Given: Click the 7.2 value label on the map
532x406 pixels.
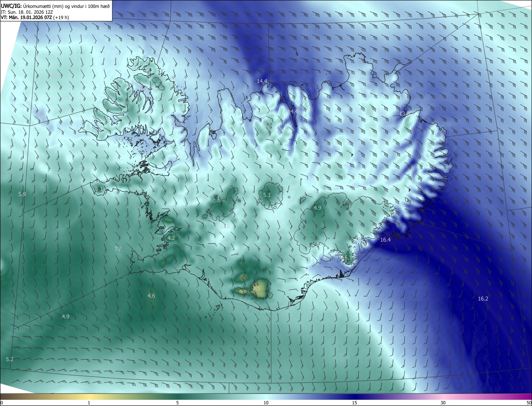Looking at the screenshot, I should coord(118,249).
